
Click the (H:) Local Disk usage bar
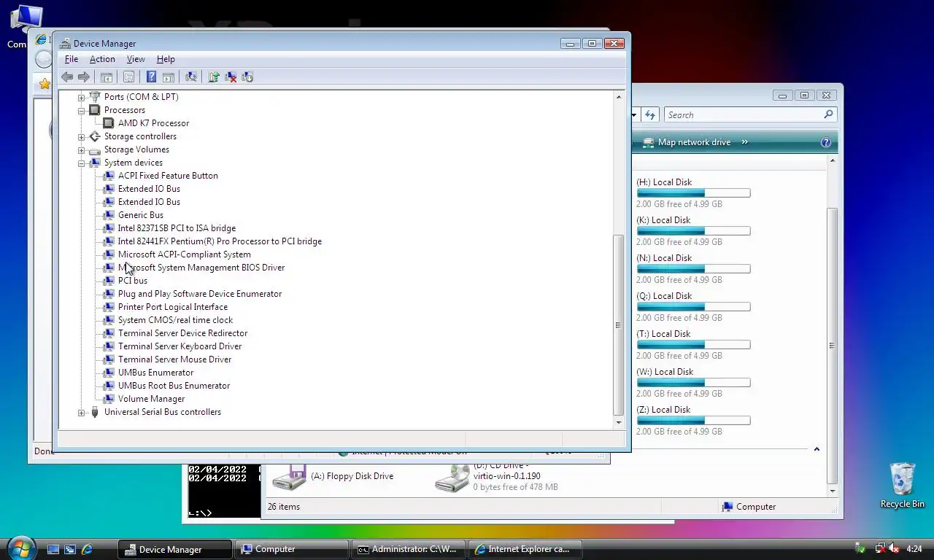click(x=693, y=193)
